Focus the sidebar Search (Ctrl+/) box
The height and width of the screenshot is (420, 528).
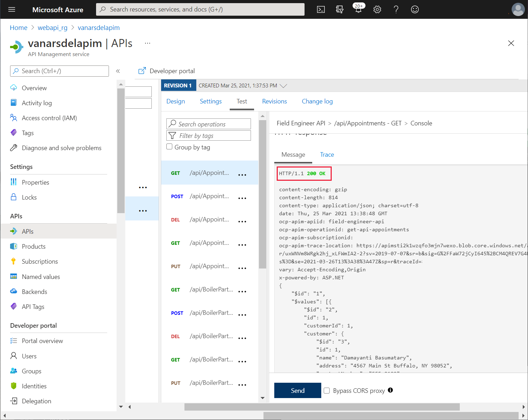click(x=60, y=71)
